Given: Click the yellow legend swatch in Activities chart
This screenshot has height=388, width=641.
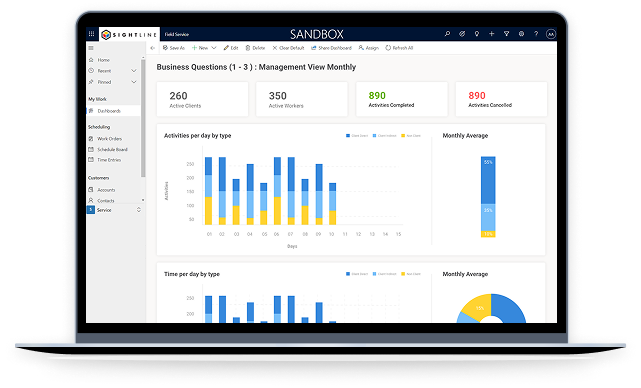Looking at the screenshot, I should (x=403, y=135).
